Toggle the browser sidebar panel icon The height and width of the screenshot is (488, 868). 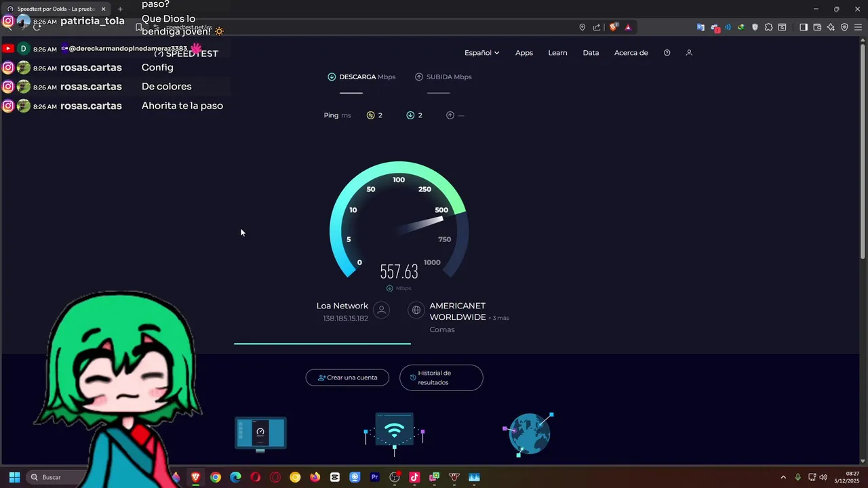pos(804,27)
